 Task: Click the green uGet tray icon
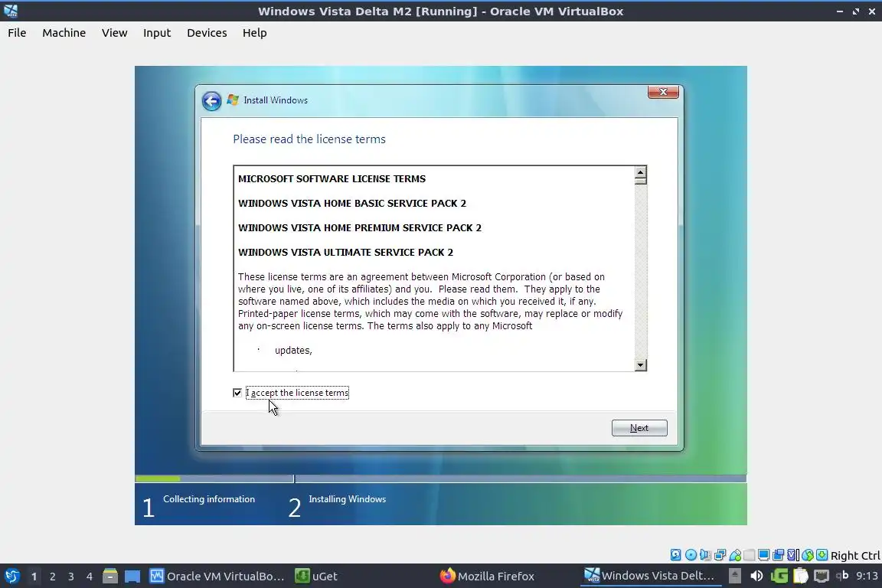(x=779, y=577)
